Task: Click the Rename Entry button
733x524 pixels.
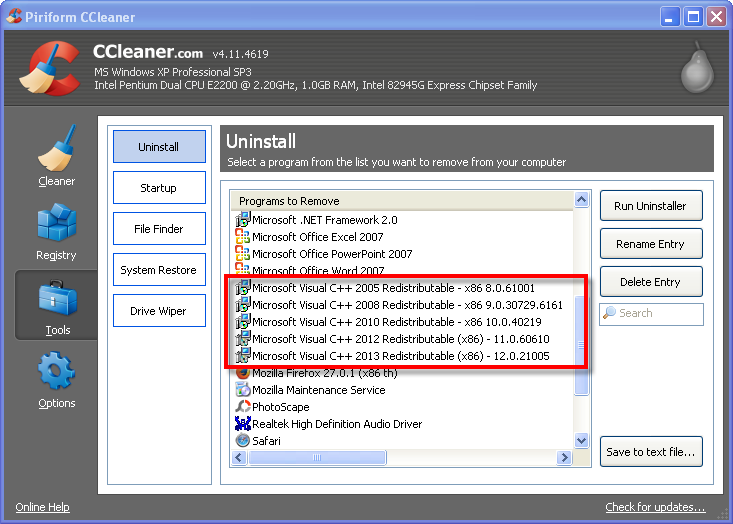Action: click(651, 244)
